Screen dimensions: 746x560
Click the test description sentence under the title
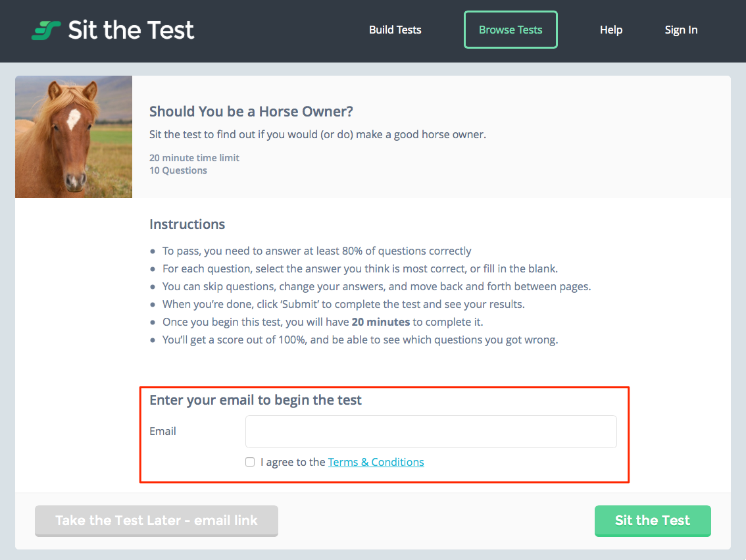(317, 135)
